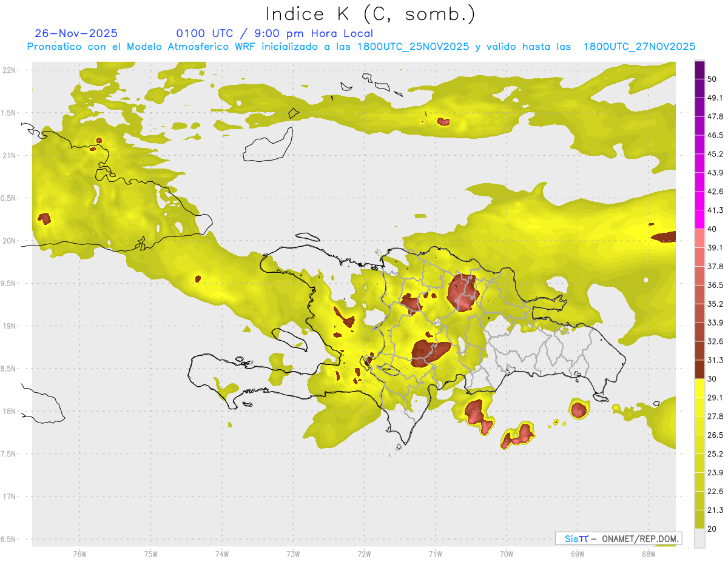
Task: Click the colorbar value "21.3"
Action: point(715,510)
